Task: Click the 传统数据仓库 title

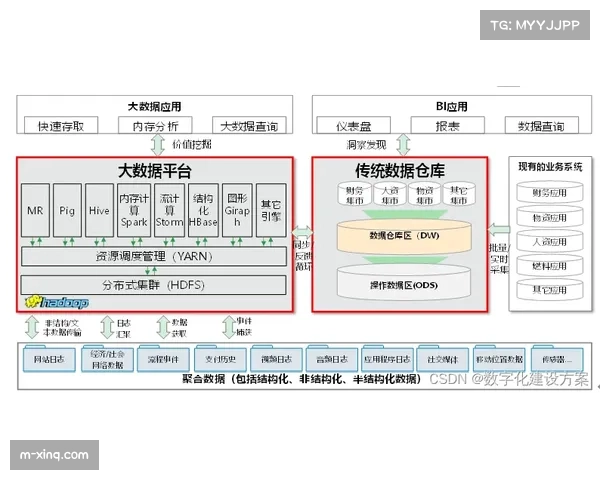Action: (x=400, y=170)
